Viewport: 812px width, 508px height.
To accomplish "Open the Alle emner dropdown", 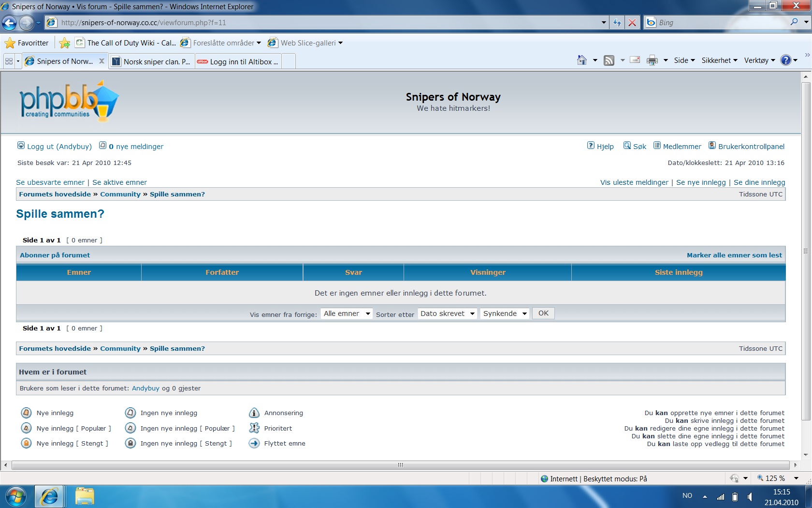I will pyautogui.click(x=347, y=314).
